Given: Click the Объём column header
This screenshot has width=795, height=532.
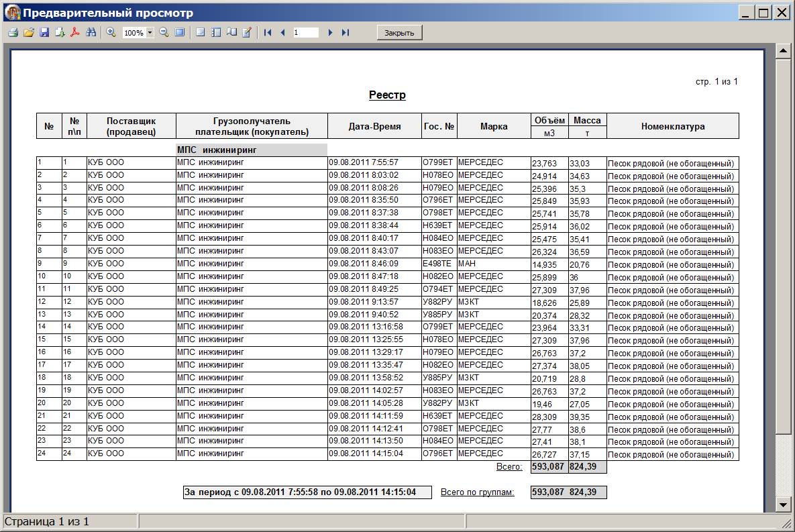Looking at the screenshot, I should (x=549, y=120).
